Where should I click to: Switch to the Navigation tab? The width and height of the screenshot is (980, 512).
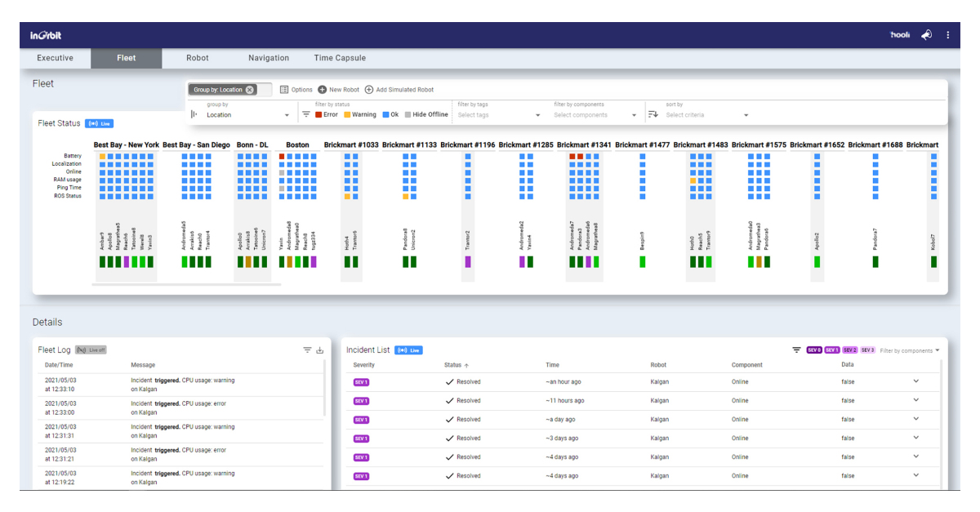[269, 58]
